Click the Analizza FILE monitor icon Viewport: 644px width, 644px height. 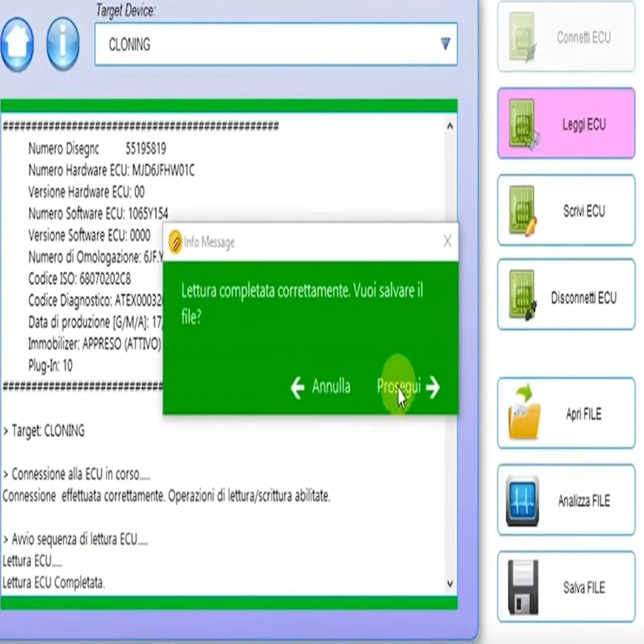(522, 500)
